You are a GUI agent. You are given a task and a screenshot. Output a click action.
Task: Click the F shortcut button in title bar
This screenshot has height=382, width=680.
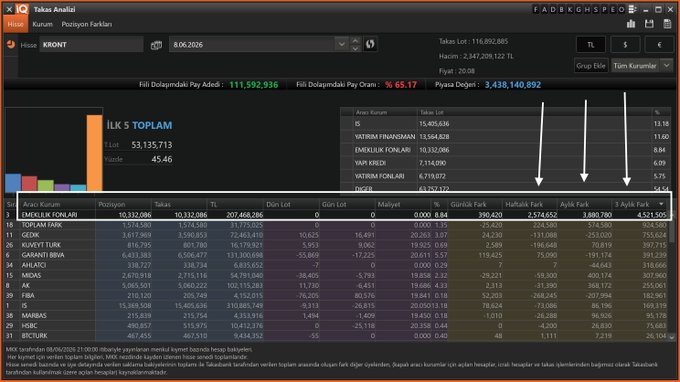coord(536,9)
